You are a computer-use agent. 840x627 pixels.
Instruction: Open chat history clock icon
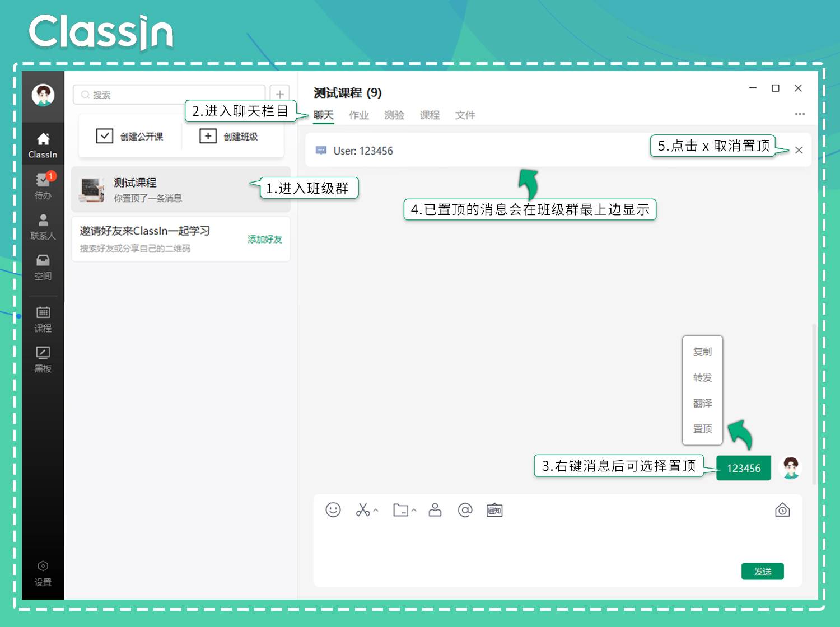point(782,509)
